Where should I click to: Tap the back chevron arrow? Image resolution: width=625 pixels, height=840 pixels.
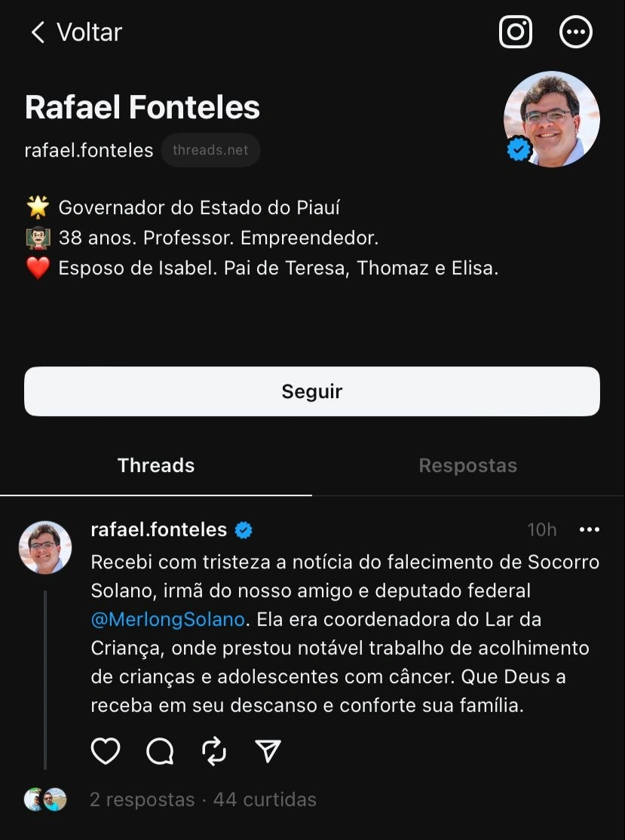click(x=38, y=32)
